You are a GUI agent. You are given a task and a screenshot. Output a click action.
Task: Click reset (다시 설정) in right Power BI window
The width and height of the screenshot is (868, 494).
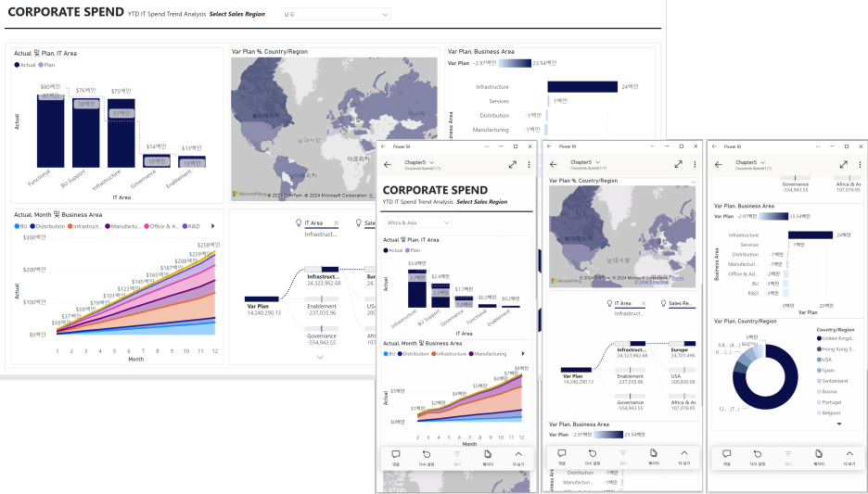tap(758, 458)
